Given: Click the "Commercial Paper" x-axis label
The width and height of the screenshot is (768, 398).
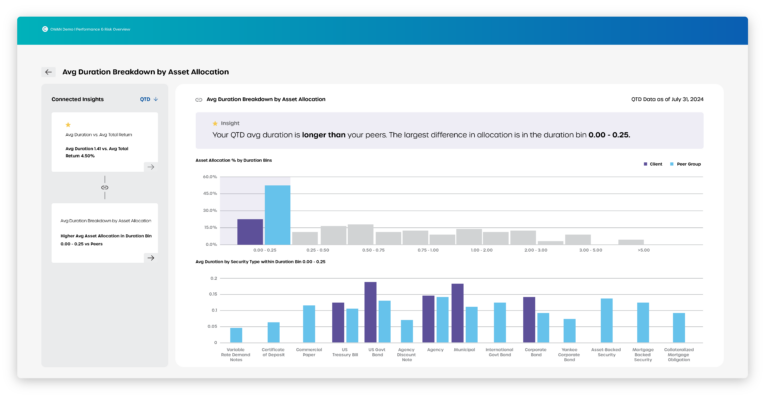Looking at the screenshot, I should coord(309,352).
